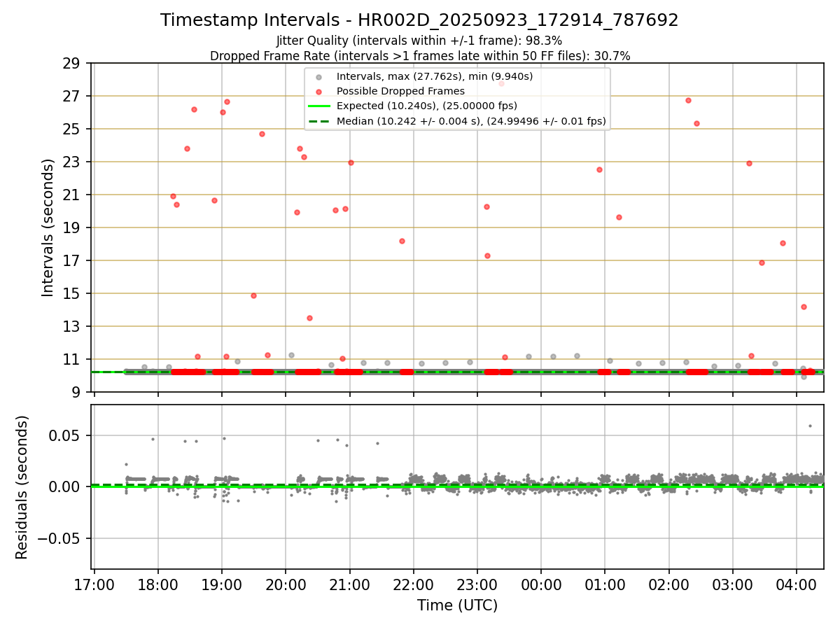The width and height of the screenshot is (840, 630).
Task: Click the 'Time (UTC)' x-axis label
Action: click(x=457, y=605)
